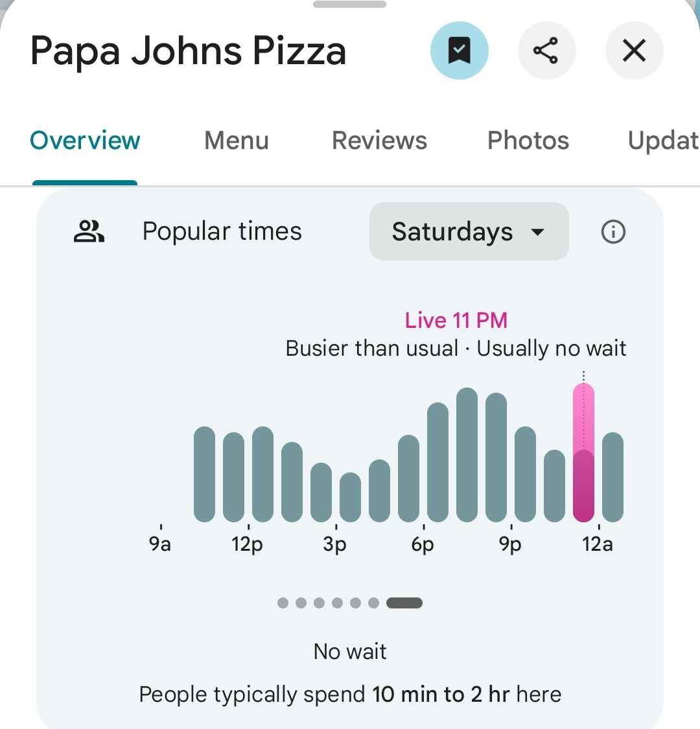Select the sixth day page dot

point(373,603)
